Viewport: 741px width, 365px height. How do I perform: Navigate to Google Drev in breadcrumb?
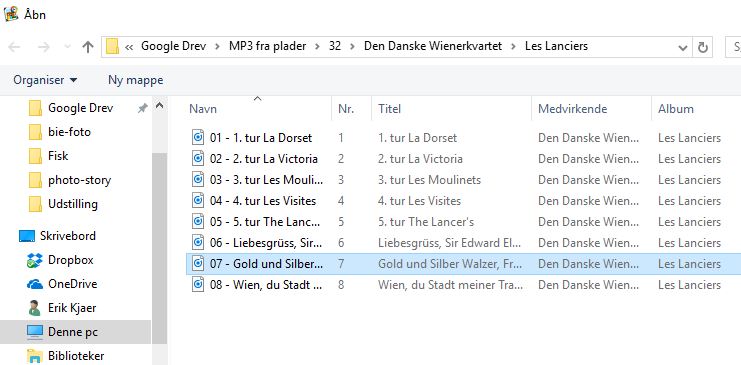point(173,46)
